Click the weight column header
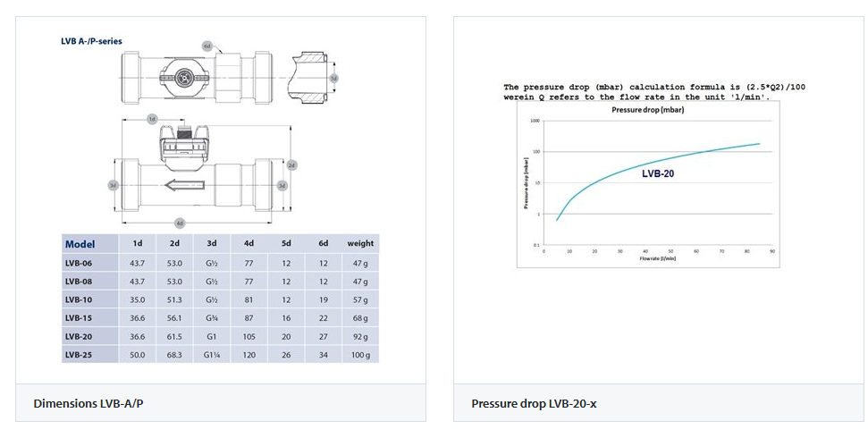Screen dimensions: 868x438 [x=360, y=243]
